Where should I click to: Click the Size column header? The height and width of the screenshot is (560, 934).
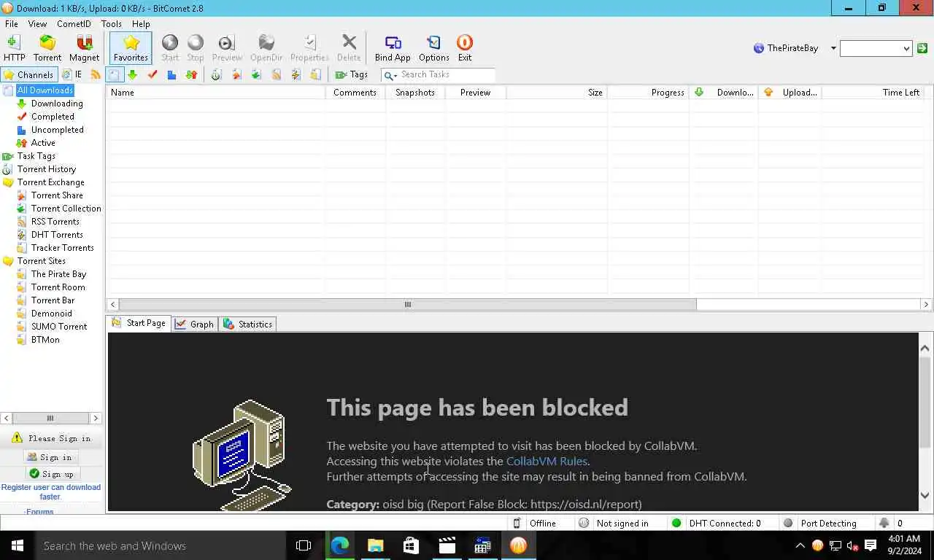[556, 93]
